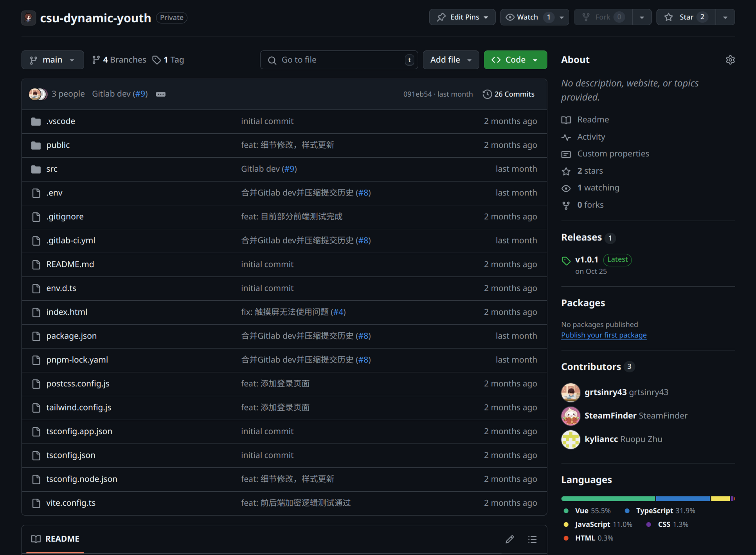Open the 4 Branches link
The image size is (756, 555).
119,60
